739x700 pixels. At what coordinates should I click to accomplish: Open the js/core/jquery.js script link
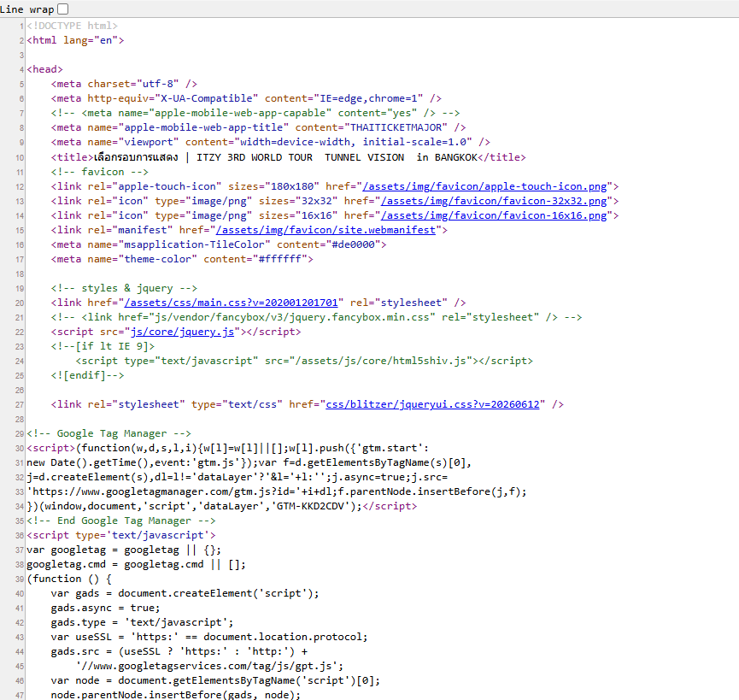(182, 332)
